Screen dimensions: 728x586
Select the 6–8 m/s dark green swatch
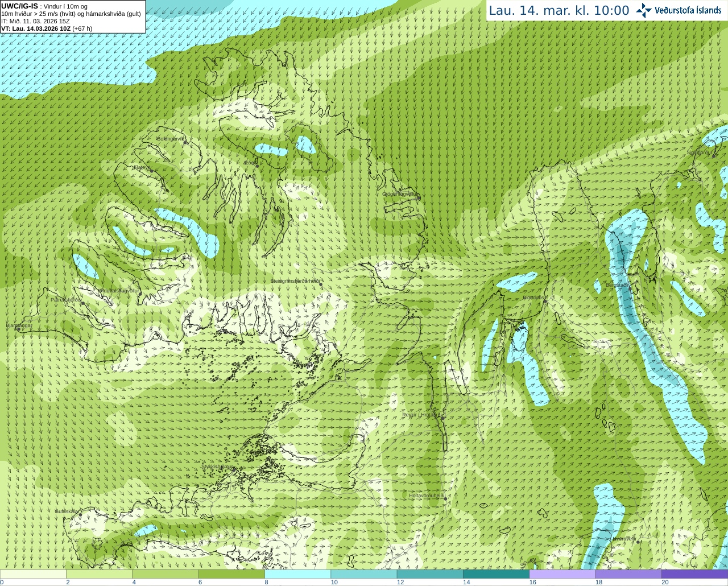231,574
